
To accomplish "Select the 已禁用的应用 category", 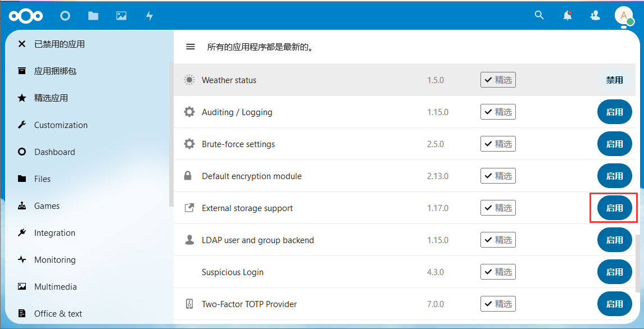I will pyautogui.click(x=59, y=44).
